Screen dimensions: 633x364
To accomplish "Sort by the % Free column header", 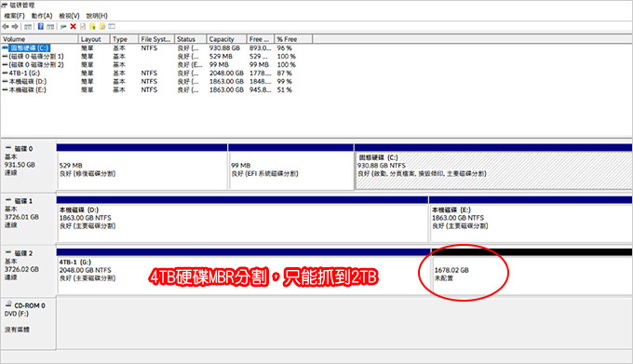I will point(293,39).
